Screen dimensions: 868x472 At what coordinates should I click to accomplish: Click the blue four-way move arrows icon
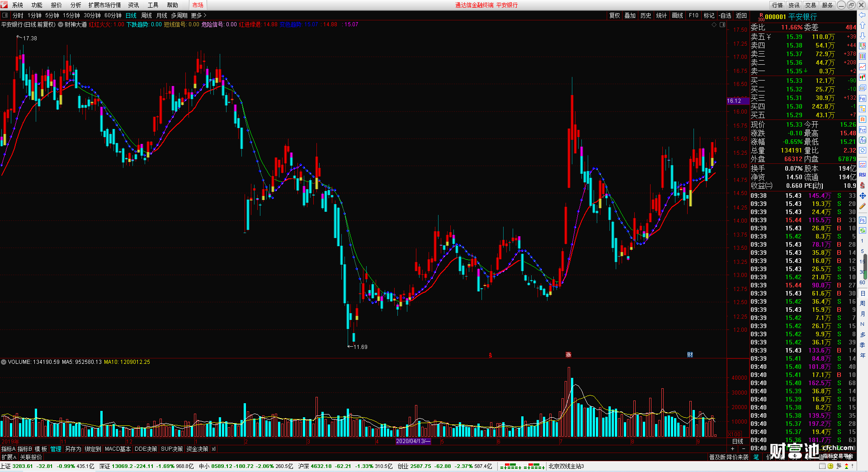click(863, 195)
